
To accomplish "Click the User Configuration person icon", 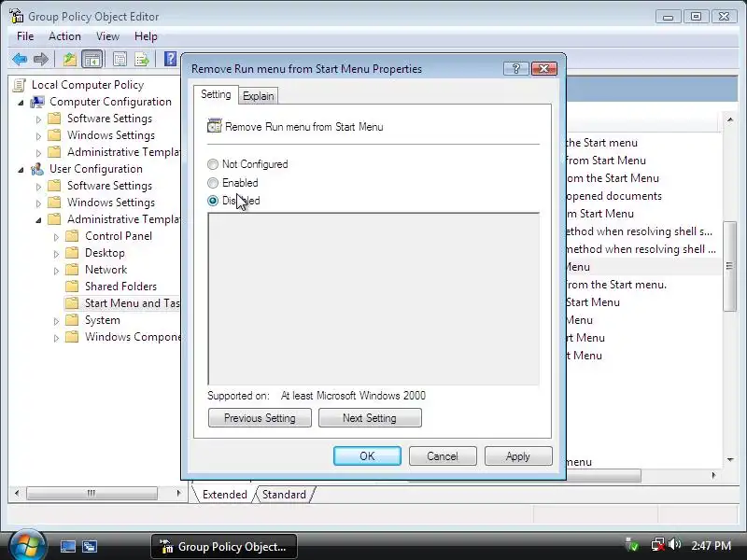I will click(x=37, y=169).
